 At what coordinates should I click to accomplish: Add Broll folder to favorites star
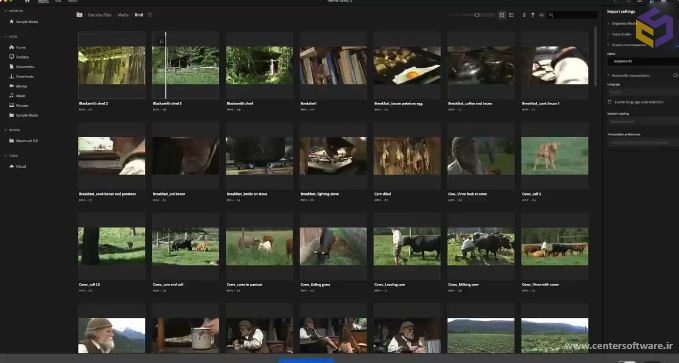150,15
